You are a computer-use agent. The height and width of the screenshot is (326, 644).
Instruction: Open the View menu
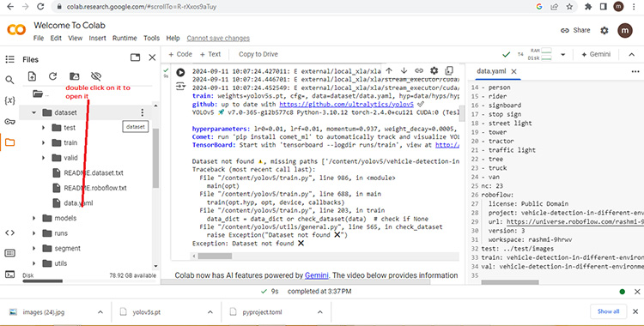pos(76,39)
